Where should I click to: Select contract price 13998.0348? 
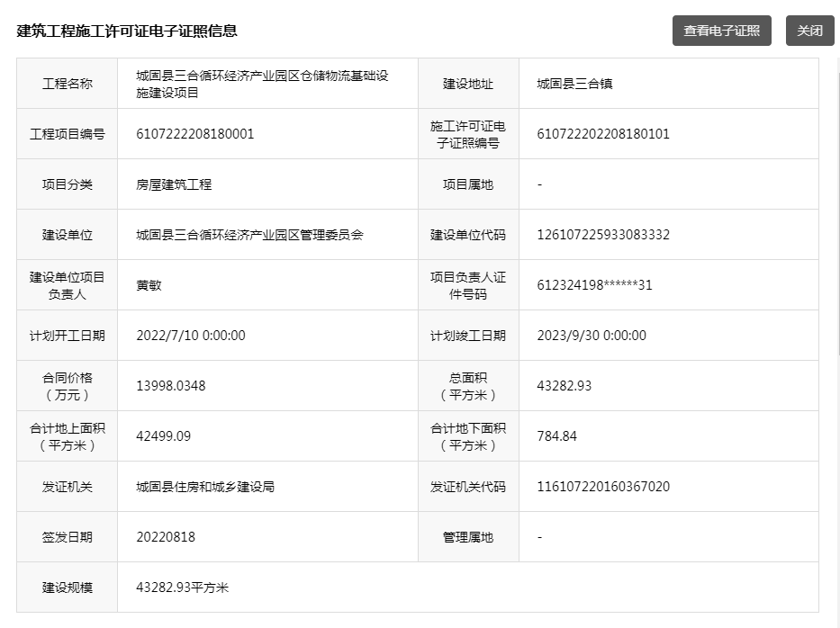click(x=171, y=386)
